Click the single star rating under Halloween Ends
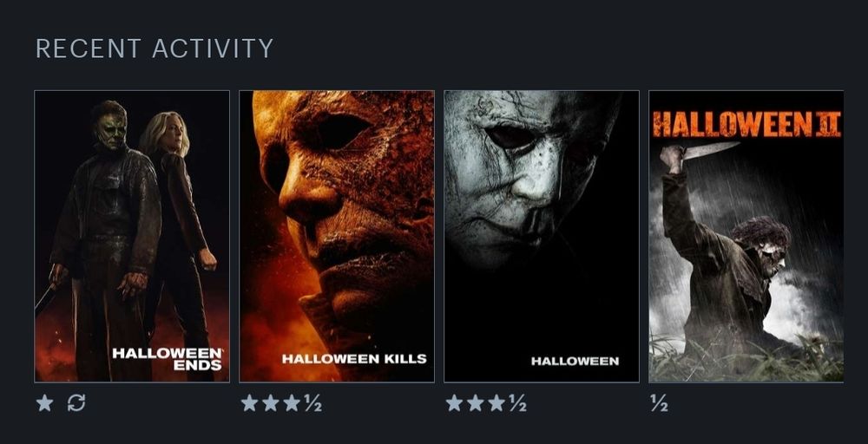The image size is (868, 444). (45, 403)
